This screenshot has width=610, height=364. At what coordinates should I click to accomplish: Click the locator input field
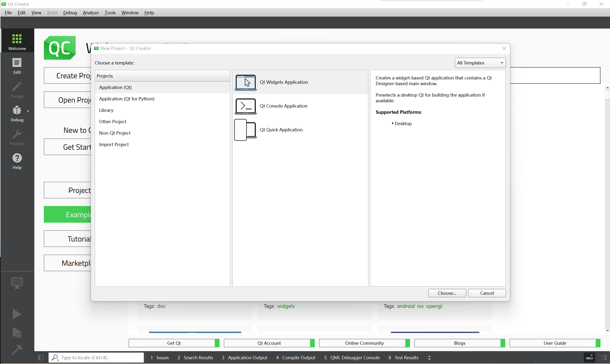[x=96, y=358]
